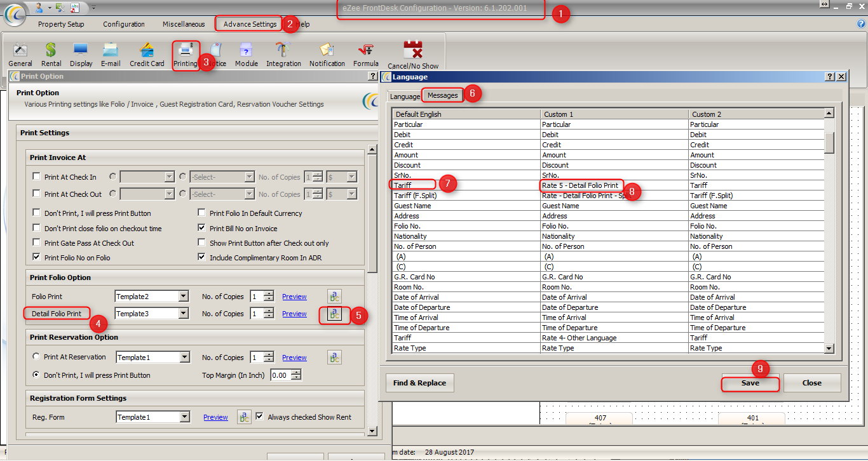Open Print At Reservation template dropdown

coord(184,357)
